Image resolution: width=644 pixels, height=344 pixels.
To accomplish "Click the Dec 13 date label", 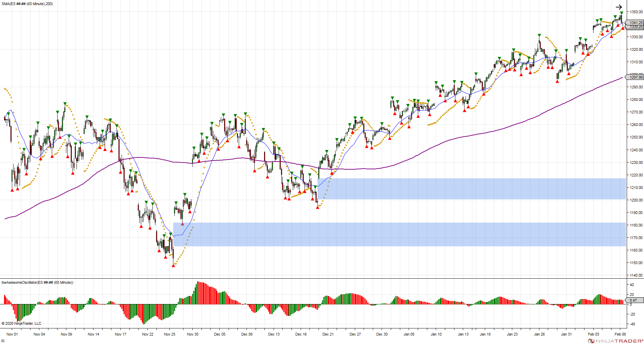I will point(274,334).
